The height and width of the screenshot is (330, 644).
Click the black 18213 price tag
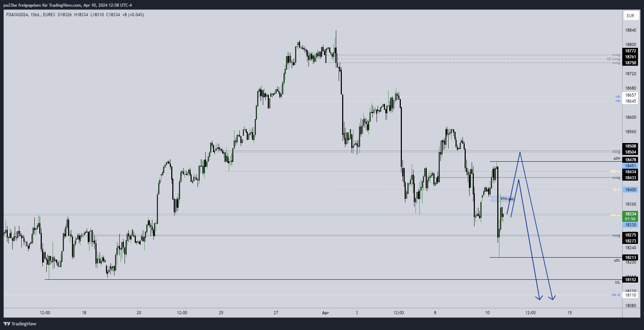(x=630, y=258)
